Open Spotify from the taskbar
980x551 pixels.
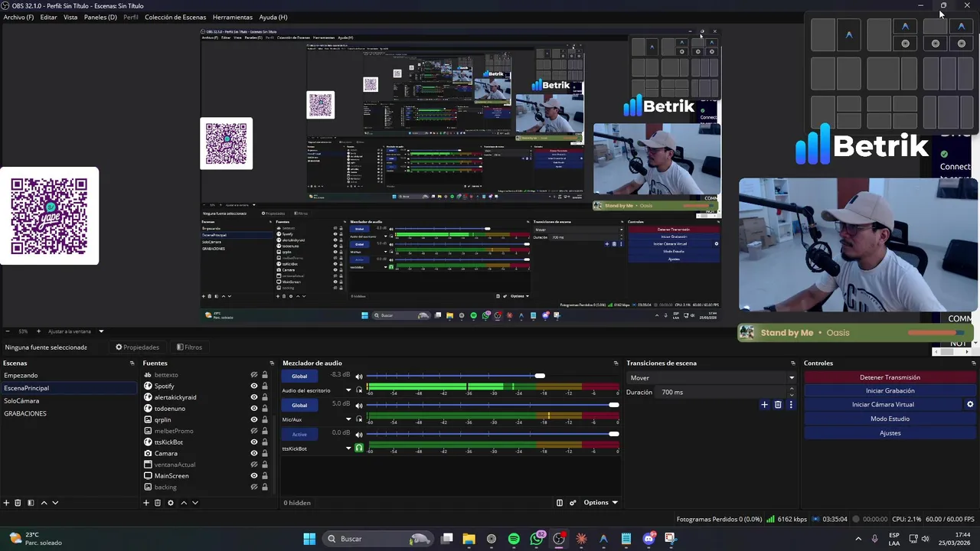pos(514,539)
